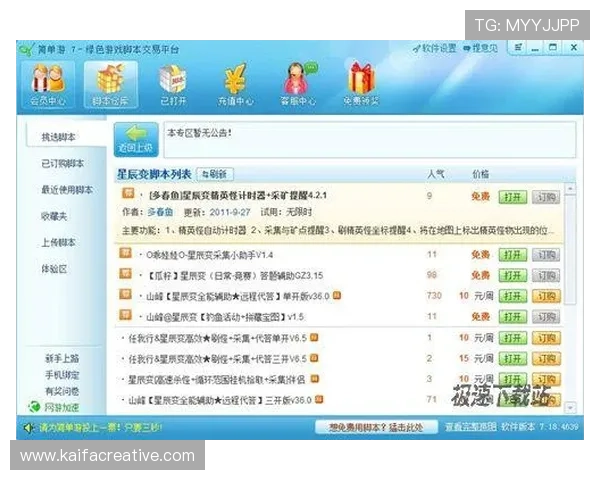Open the 收藏夹 favorites sidebar item
The image size is (600, 480).
(54, 216)
